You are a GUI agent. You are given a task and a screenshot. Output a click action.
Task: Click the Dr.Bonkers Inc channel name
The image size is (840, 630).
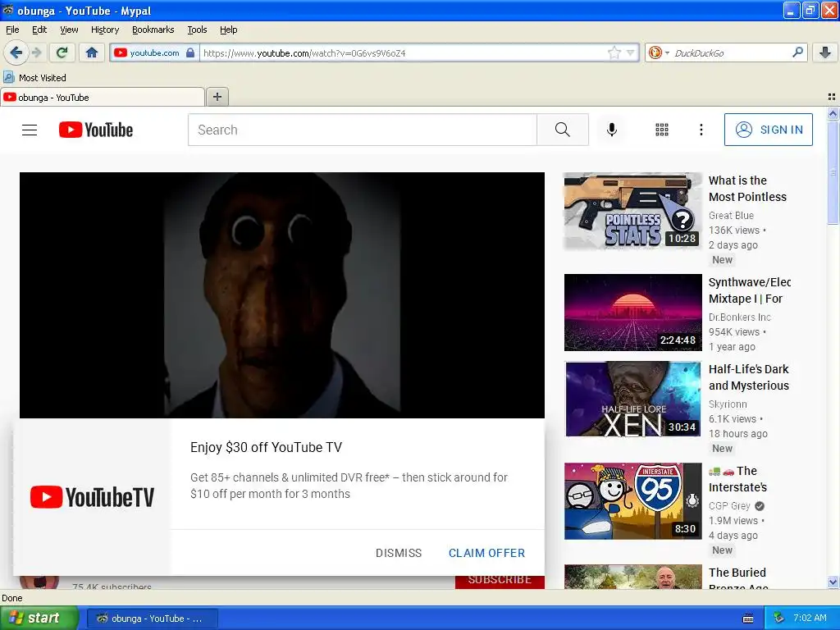[739, 317]
